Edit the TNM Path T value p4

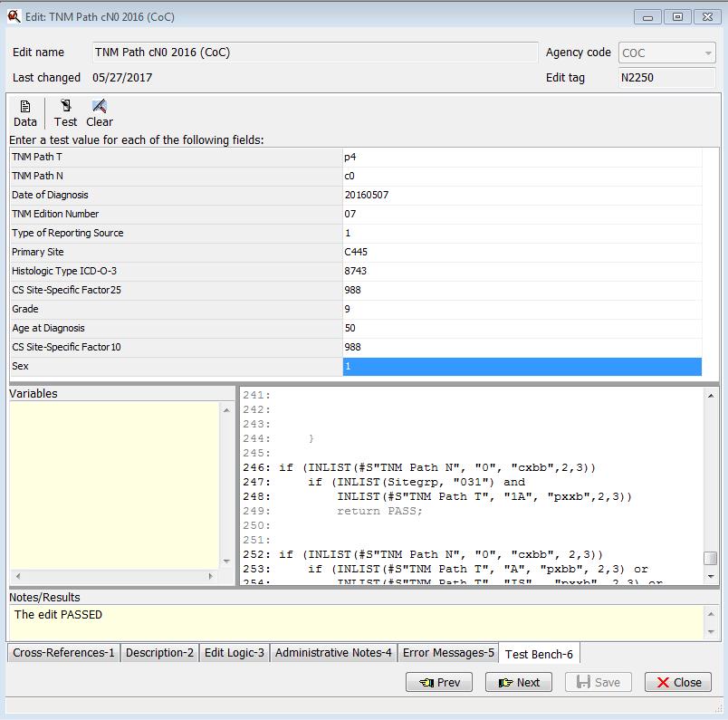[522, 157]
